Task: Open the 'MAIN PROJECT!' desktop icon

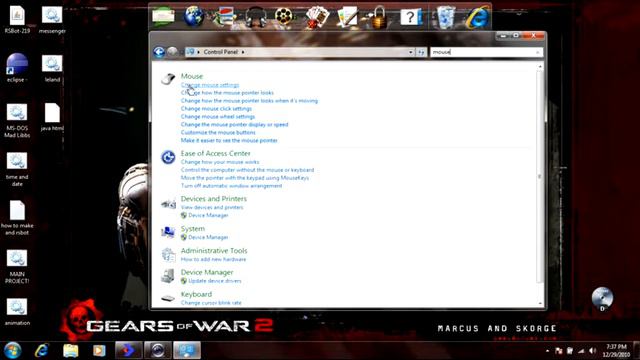Action: coord(17,267)
